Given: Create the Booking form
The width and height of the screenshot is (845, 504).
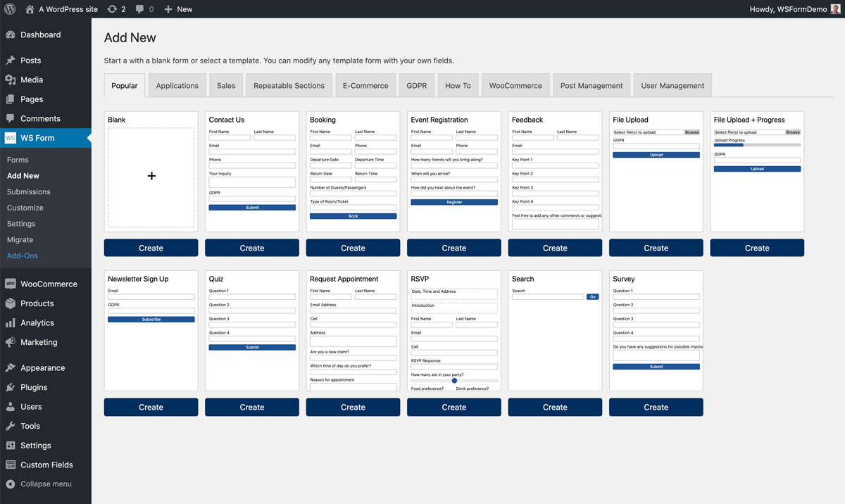Looking at the screenshot, I should [x=353, y=248].
